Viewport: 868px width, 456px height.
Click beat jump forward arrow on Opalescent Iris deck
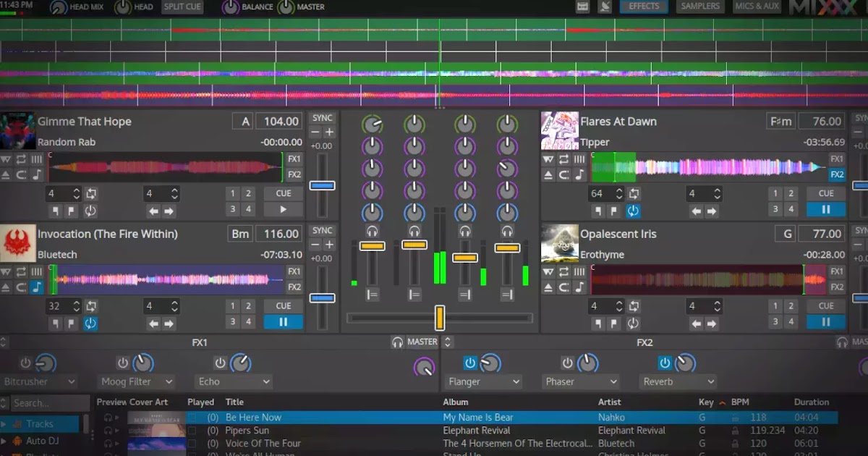click(x=712, y=324)
